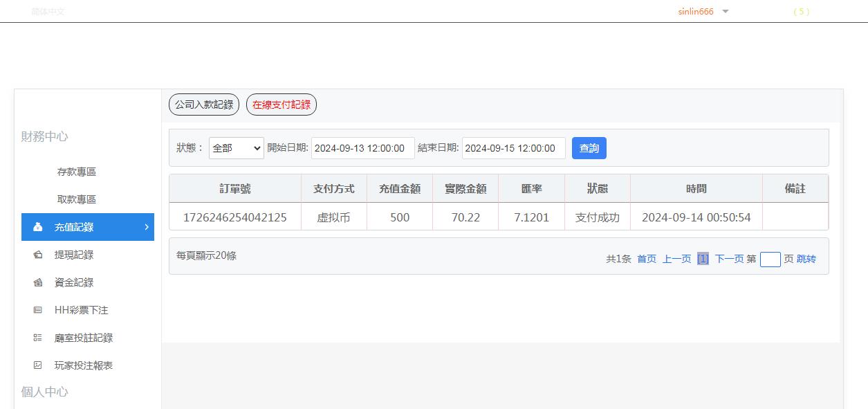The image size is (868, 409).
Task: Click the 提現記錄 wallet icon
Action: click(37, 254)
